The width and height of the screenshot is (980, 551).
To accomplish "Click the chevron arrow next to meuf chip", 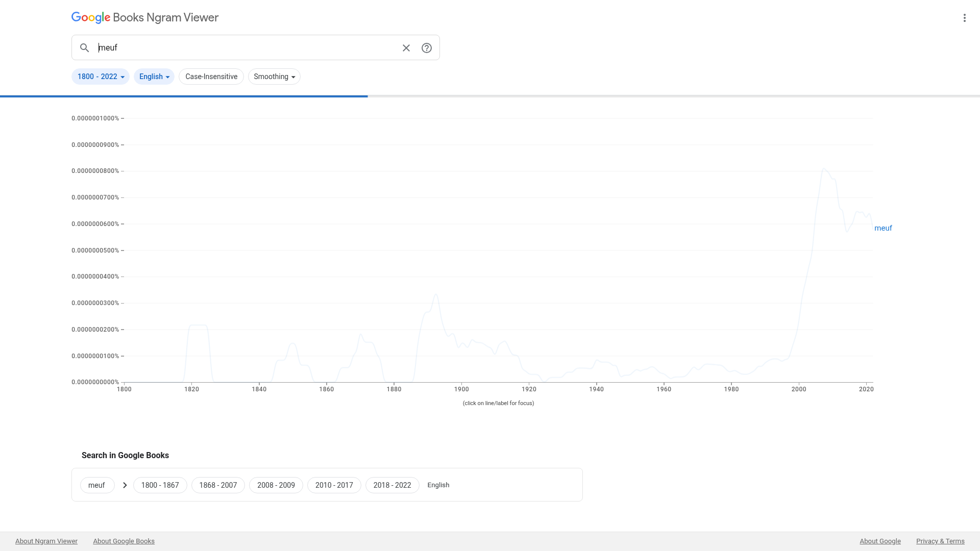I will [125, 485].
